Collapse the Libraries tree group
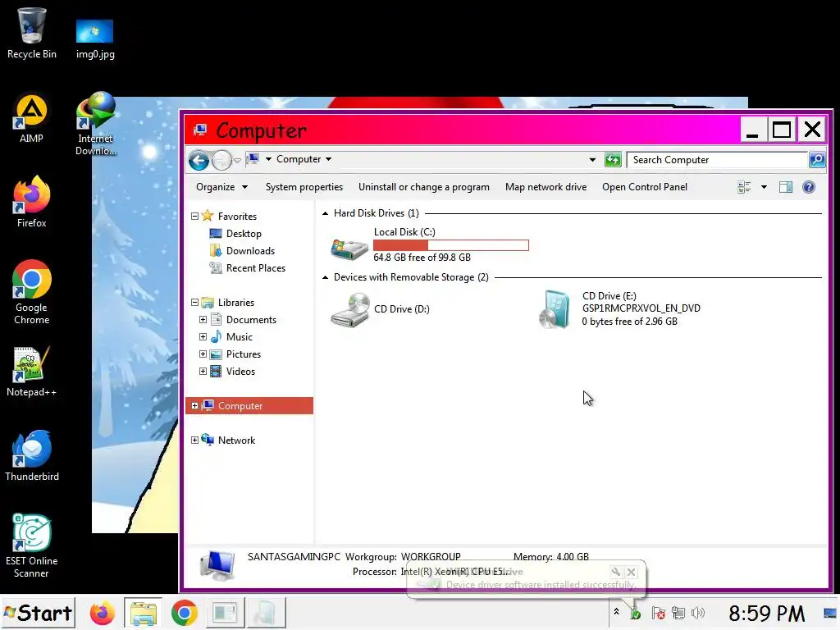 click(195, 303)
